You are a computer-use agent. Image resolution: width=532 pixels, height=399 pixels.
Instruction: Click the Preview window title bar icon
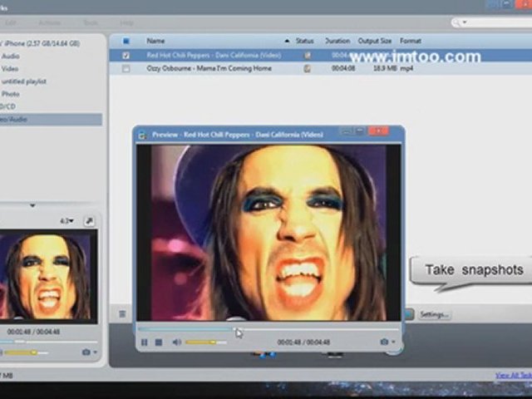(142, 134)
